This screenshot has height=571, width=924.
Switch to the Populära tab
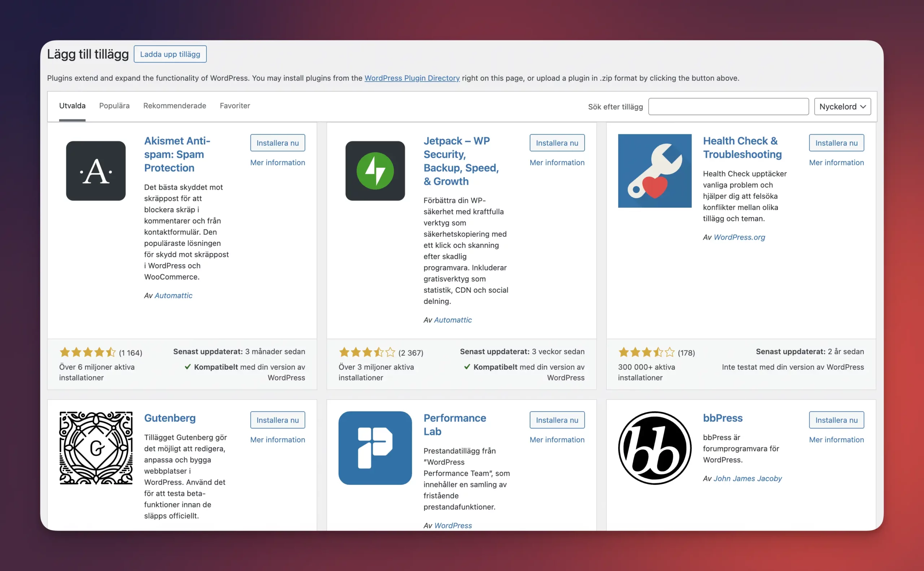tap(114, 106)
